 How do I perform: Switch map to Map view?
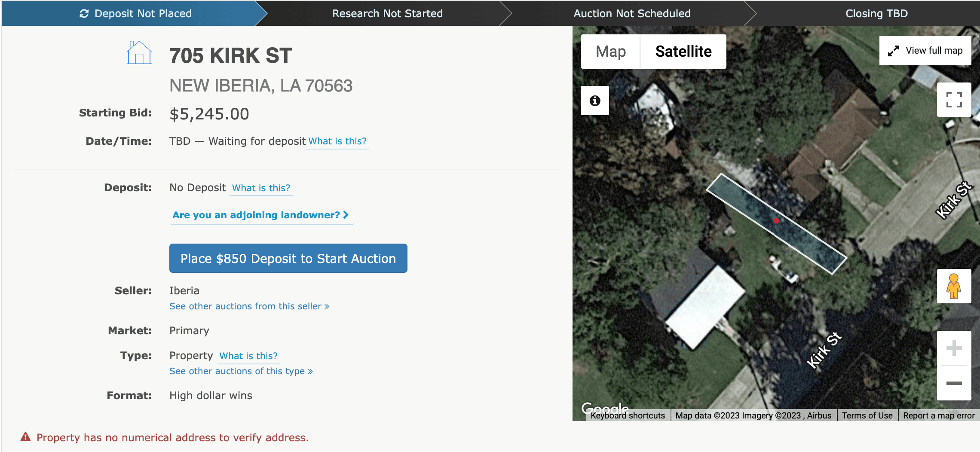610,52
